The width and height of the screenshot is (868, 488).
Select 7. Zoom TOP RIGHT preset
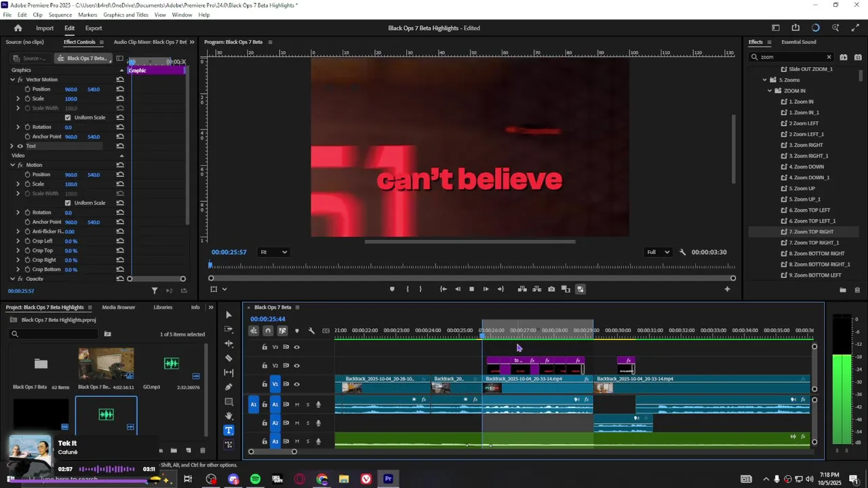click(811, 232)
